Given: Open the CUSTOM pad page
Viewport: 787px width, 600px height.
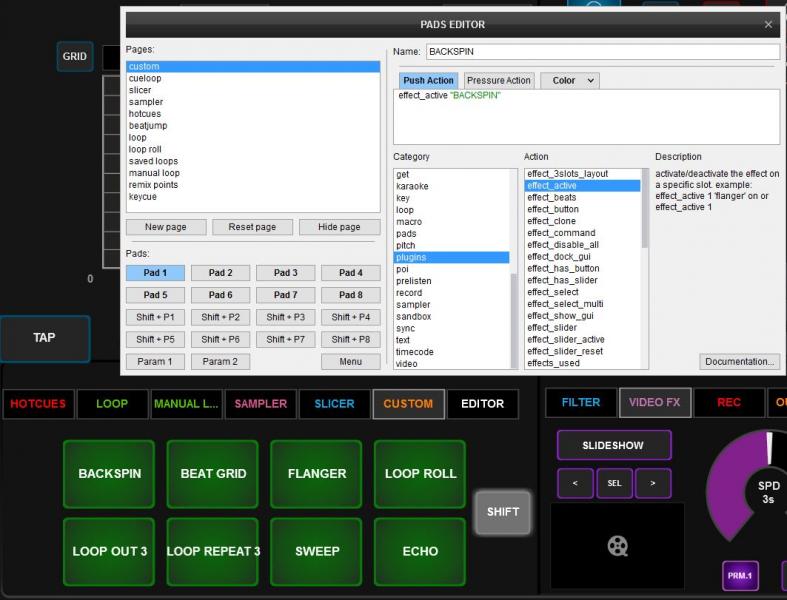Looking at the screenshot, I should pos(408,404).
